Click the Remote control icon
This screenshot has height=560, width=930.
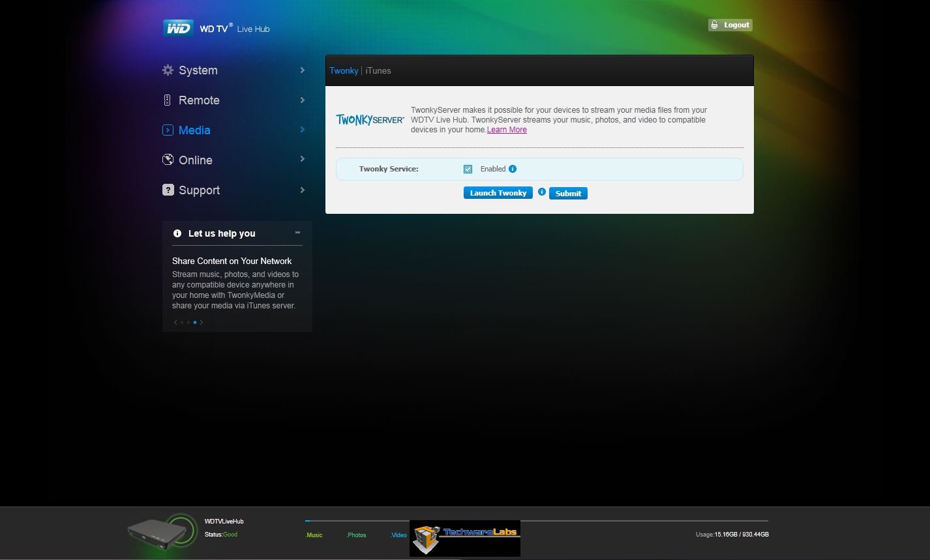pos(168,100)
